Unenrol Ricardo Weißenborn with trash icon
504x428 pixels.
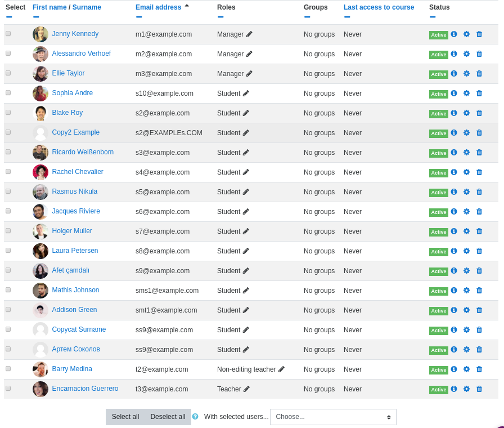point(479,153)
